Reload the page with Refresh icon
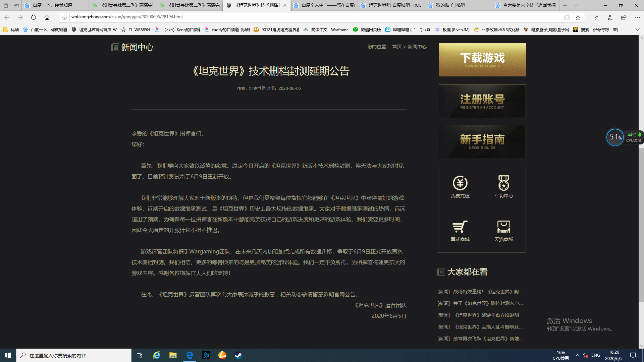The width and height of the screenshot is (644, 362). (34, 17)
